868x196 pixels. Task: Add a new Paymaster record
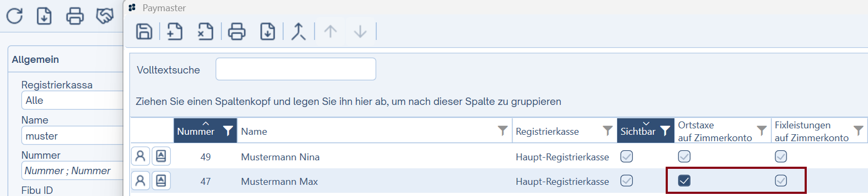175,31
